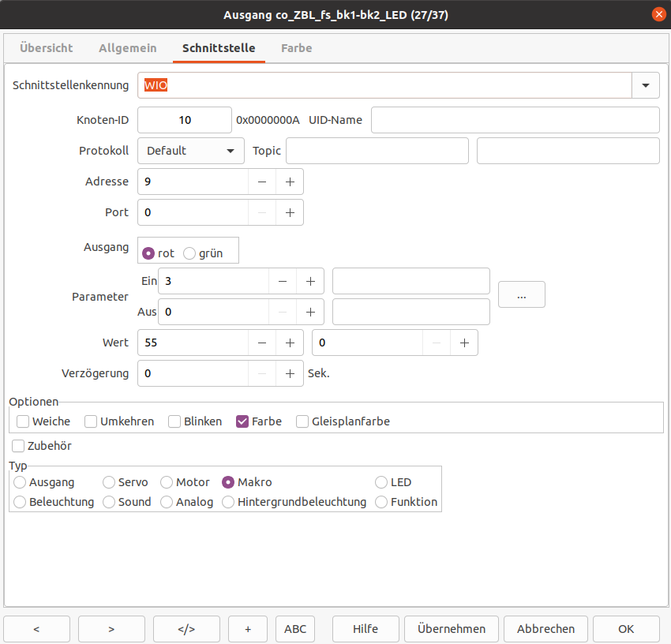The image size is (671, 644).
Task: Open the parameter browse '...' button
Action: [x=521, y=295]
